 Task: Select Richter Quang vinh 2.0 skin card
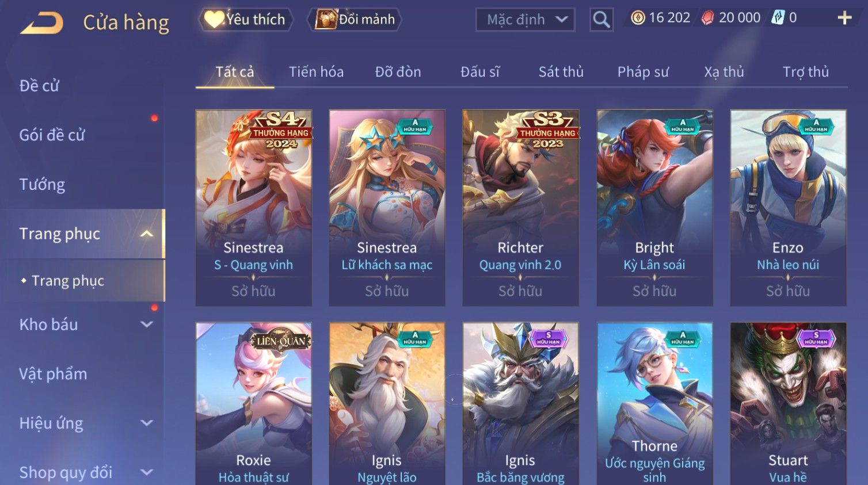point(520,208)
